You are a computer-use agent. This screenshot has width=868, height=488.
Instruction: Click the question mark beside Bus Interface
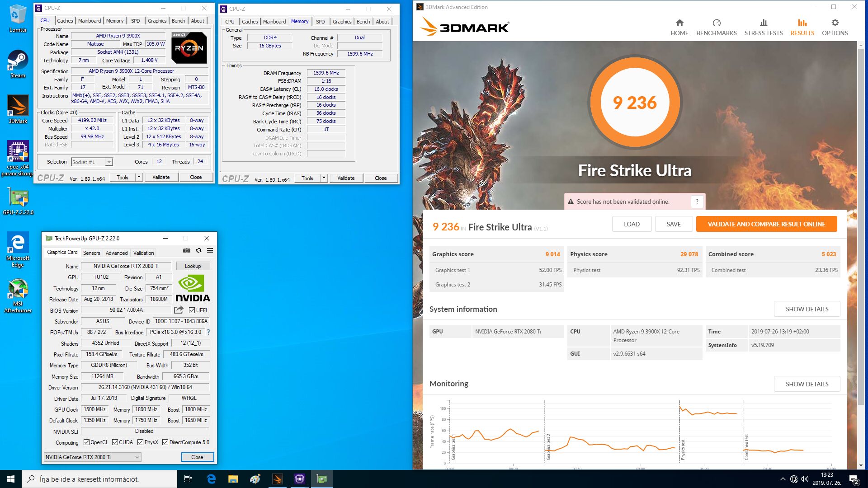click(208, 332)
